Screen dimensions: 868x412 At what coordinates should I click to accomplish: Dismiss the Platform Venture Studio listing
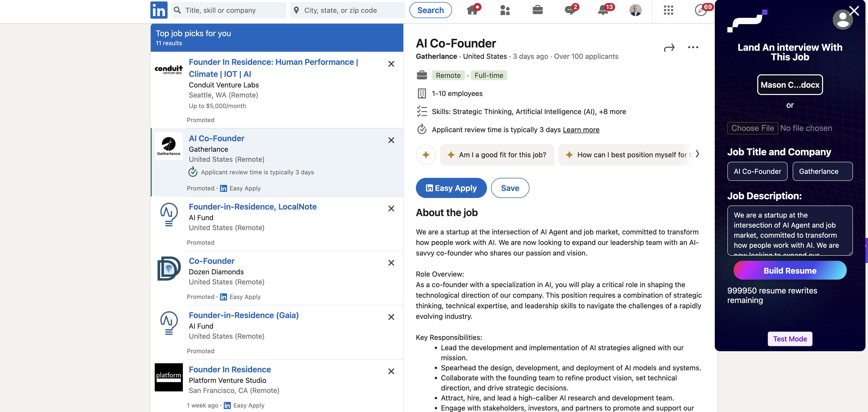391,371
